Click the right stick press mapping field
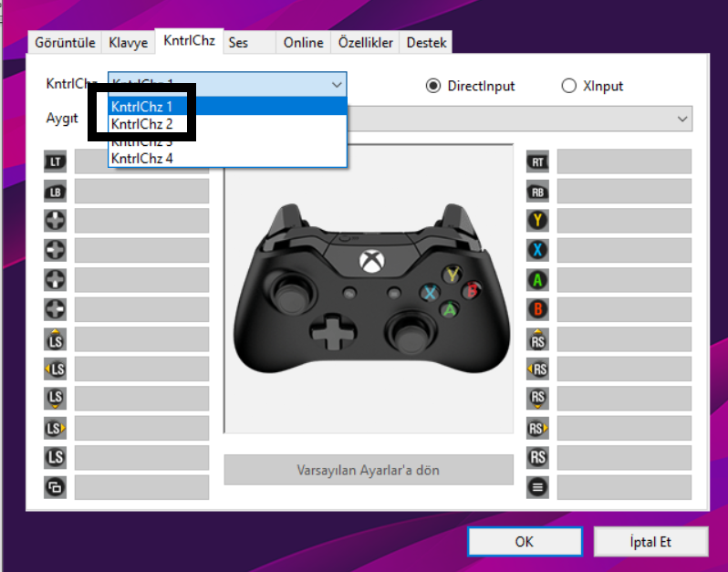Image resolution: width=728 pixels, height=572 pixels. click(624, 457)
